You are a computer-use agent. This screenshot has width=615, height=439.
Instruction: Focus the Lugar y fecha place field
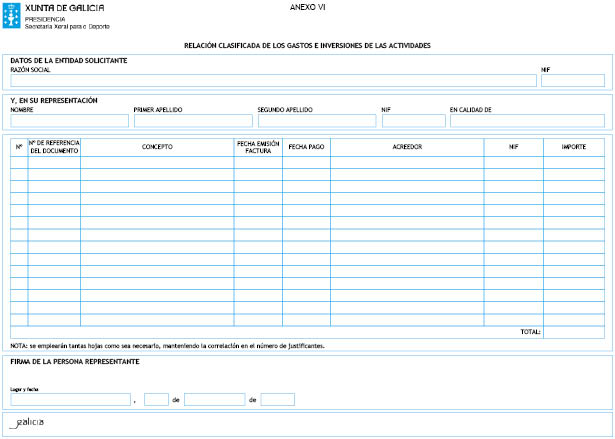pyautogui.click(x=70, y=399)
